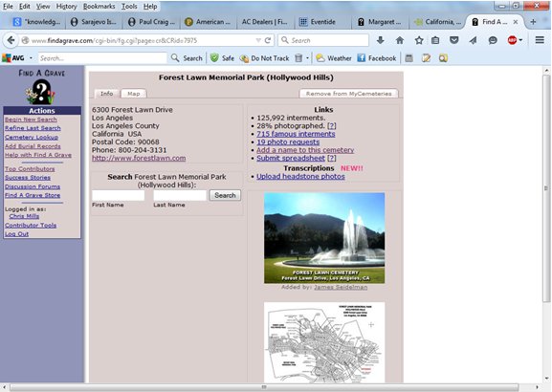Focus the Last Name input field
Screen dimensions: 552x392
tap(180, 195)
